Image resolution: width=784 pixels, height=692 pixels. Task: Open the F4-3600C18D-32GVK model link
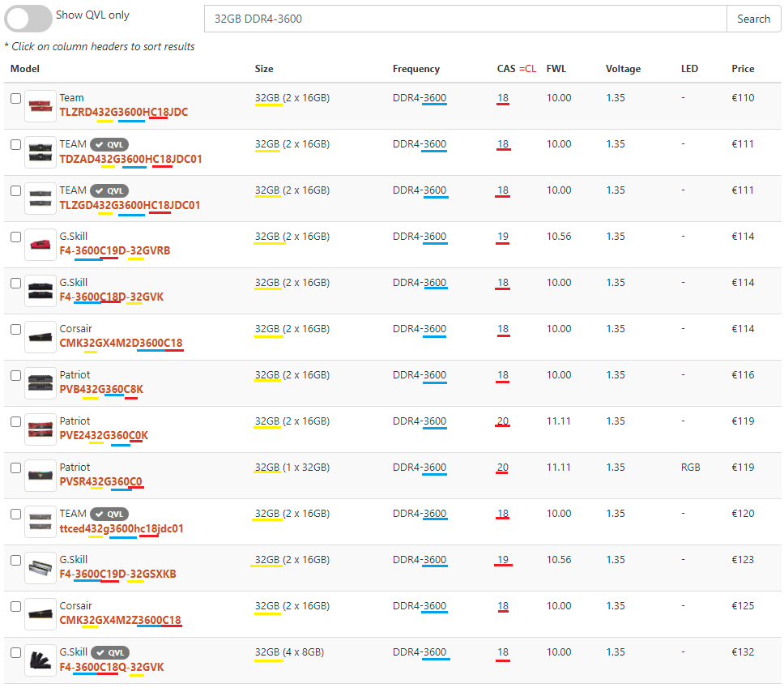pyautogui.click(x=112, y=297)
